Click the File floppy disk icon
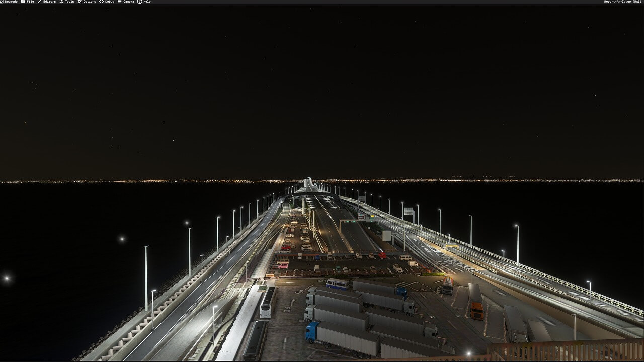 pos(23,2)
